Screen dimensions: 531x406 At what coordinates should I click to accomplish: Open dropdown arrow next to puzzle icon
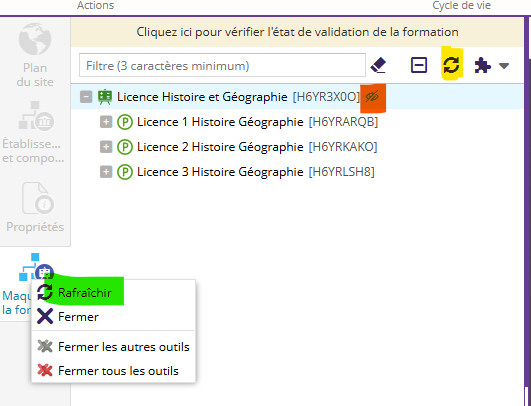(504, 65)
